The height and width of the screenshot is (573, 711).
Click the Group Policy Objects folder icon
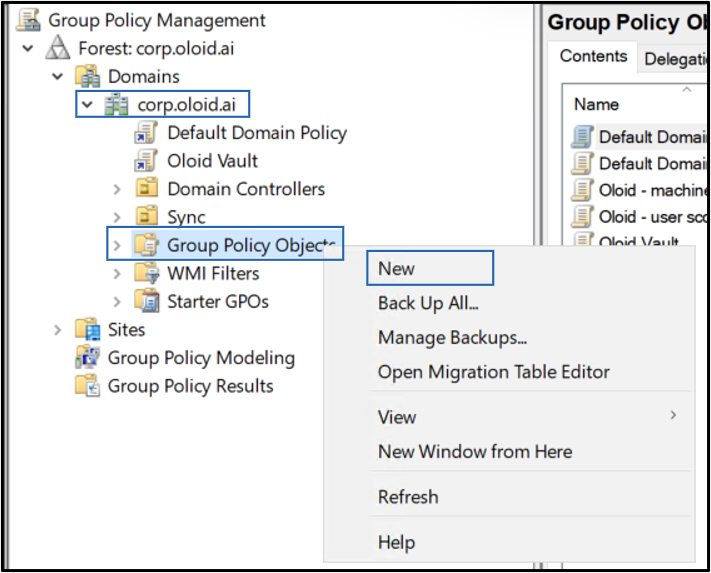click(146, 245)
